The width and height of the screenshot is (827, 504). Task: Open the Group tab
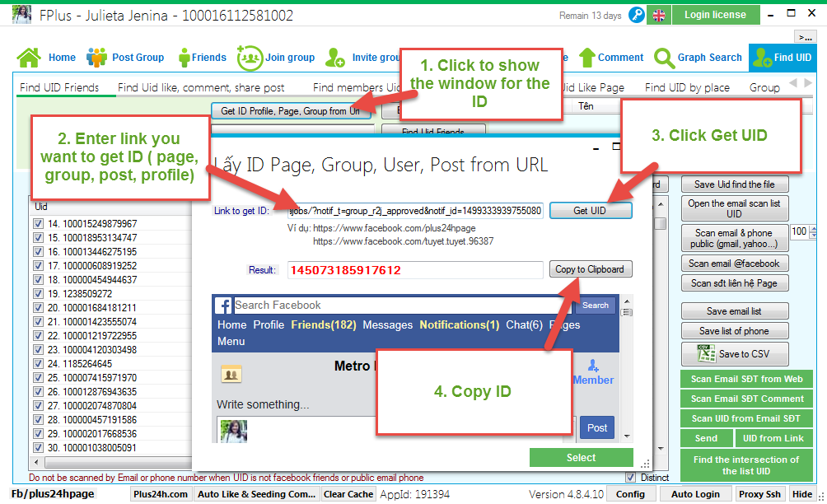coord(764,87)
